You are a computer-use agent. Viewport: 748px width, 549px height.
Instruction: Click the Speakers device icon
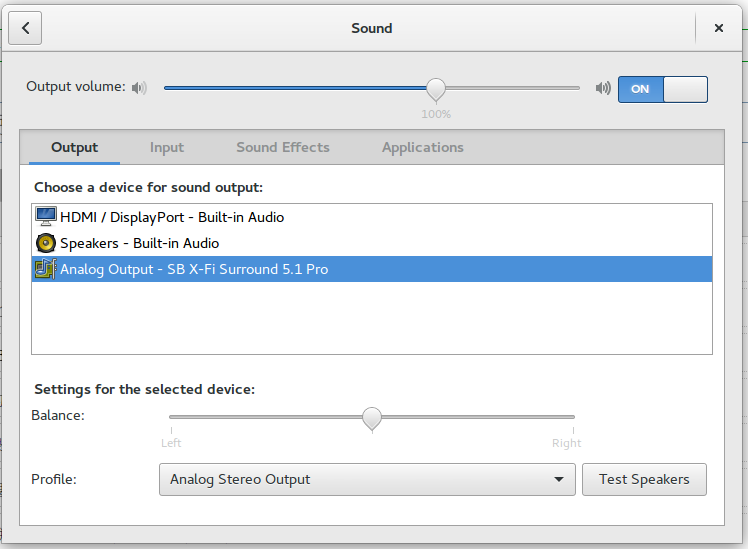46,243
